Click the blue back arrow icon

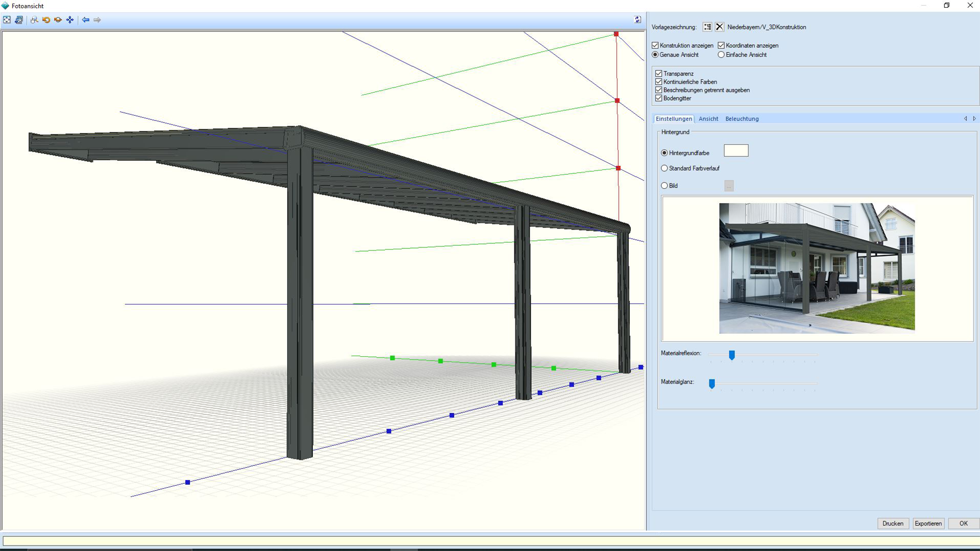[86, 20]
